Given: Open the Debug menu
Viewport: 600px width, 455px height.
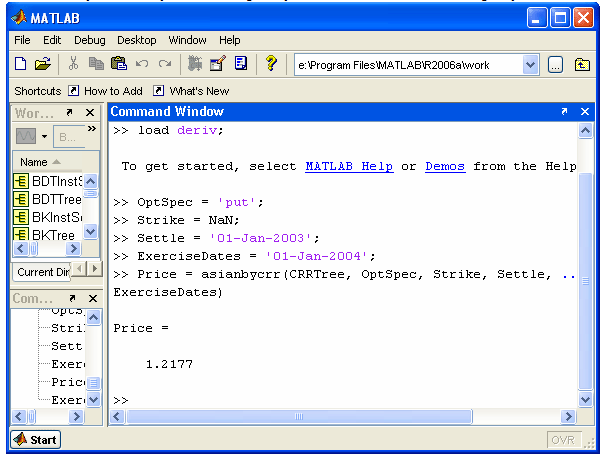Looking at the screenshot, I should (90, 40).
